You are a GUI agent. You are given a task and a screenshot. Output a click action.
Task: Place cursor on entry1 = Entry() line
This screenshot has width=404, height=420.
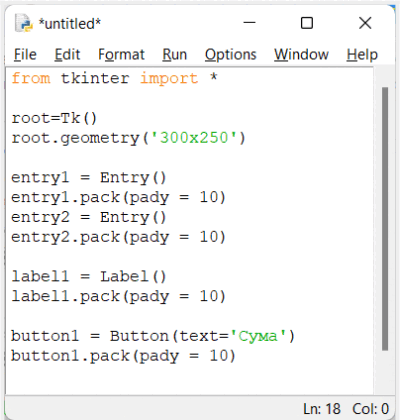(x=89, y=178)
